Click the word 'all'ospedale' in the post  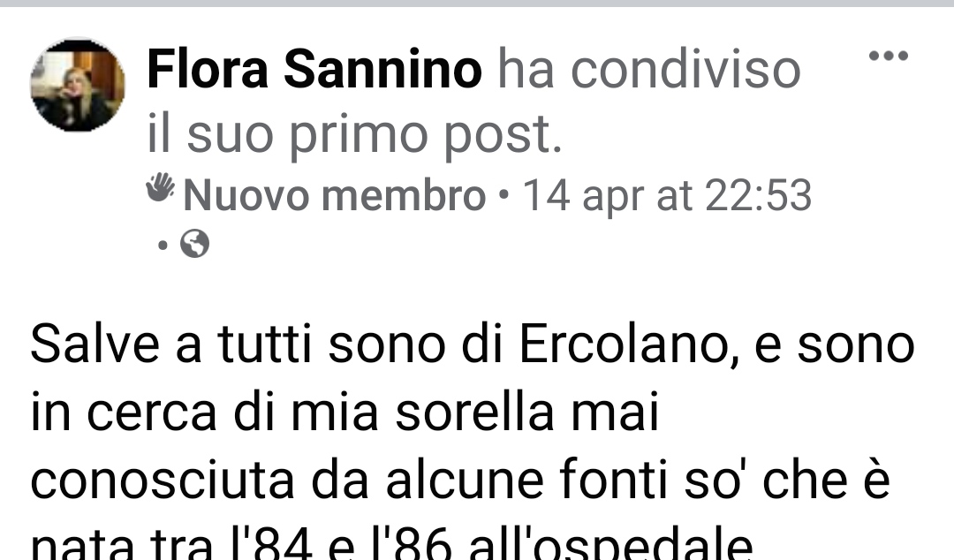pyautogui.click(x=611, y=543)
